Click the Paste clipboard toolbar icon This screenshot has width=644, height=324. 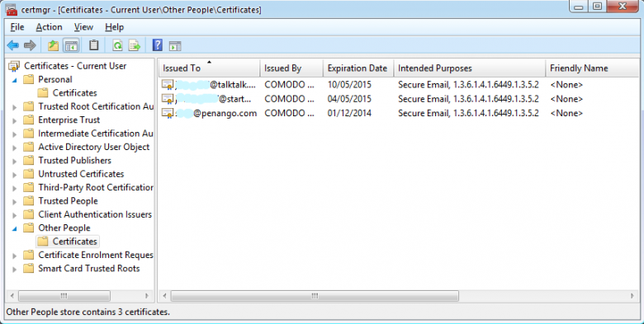tap(94, 45)
